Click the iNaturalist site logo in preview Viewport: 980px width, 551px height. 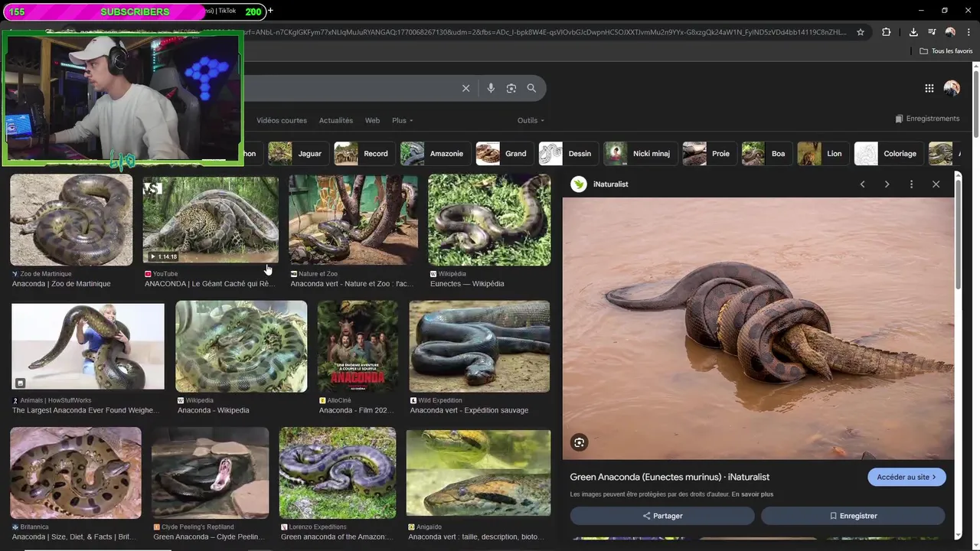coord(579,184)
